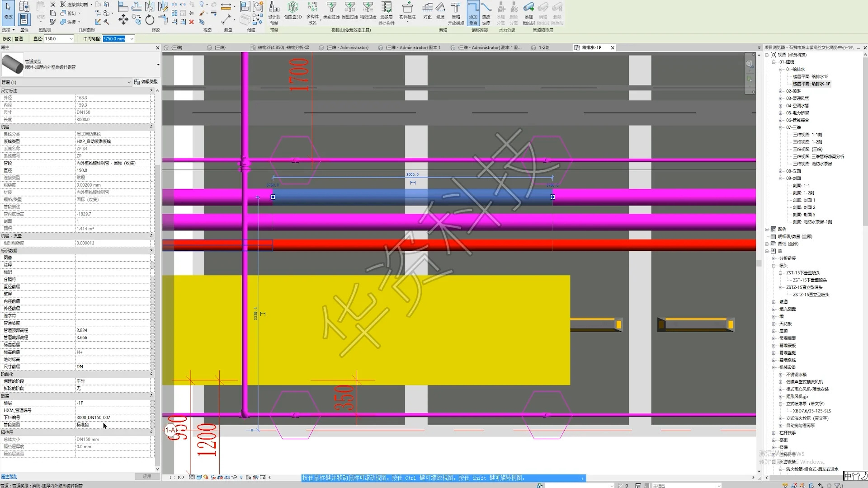Switch to 结构2F(4.850) view tab

coord(283,47)
